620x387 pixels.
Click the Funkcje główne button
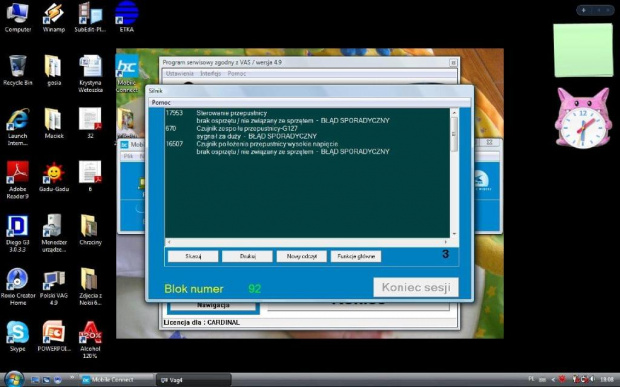pyautogui.click(x=356, y=256)
